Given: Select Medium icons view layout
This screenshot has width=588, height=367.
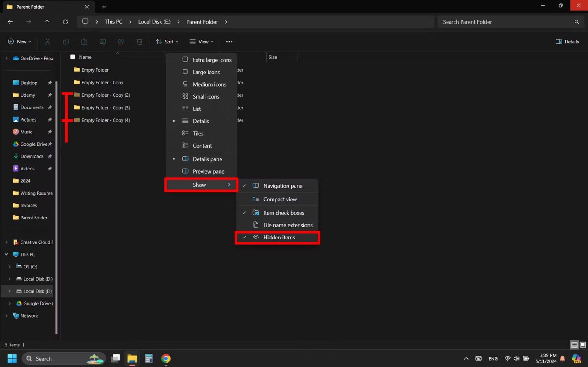Looking at the screenshot, I should click(x=209, y=84).
